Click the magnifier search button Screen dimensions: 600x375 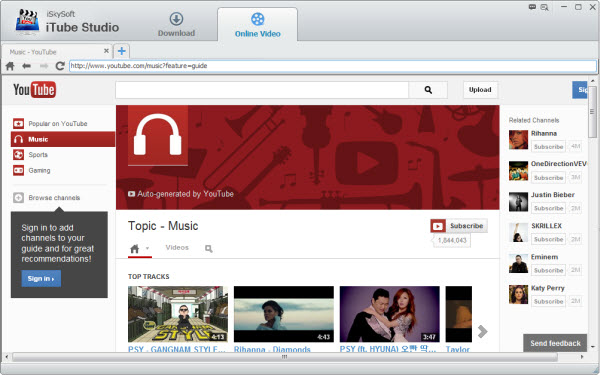[x=428, y=90]
